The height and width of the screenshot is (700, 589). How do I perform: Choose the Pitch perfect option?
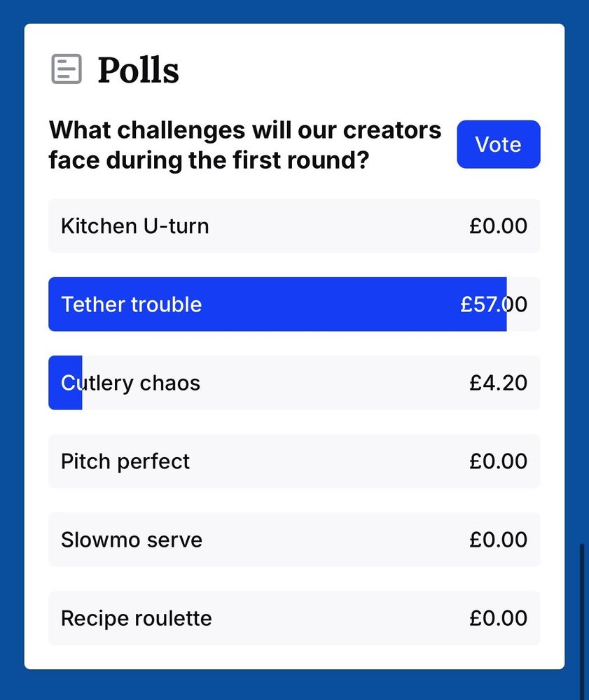[x=294, y=461]
